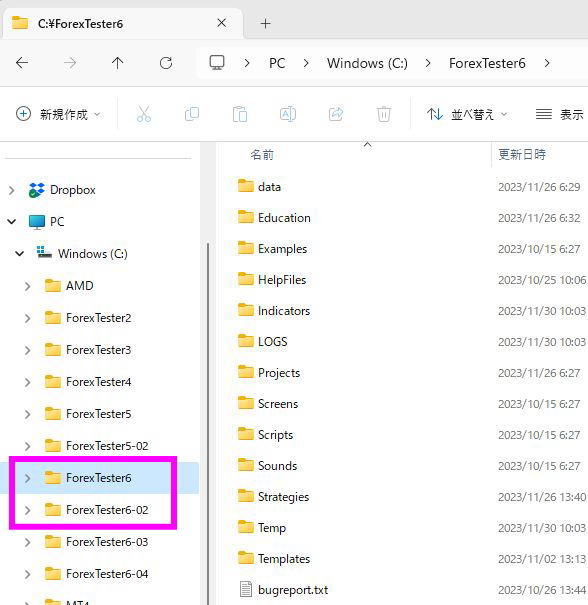The image size is (588, 605).
Task: Open chevron between PC and Windows (C:)
Action: (306, 63)
